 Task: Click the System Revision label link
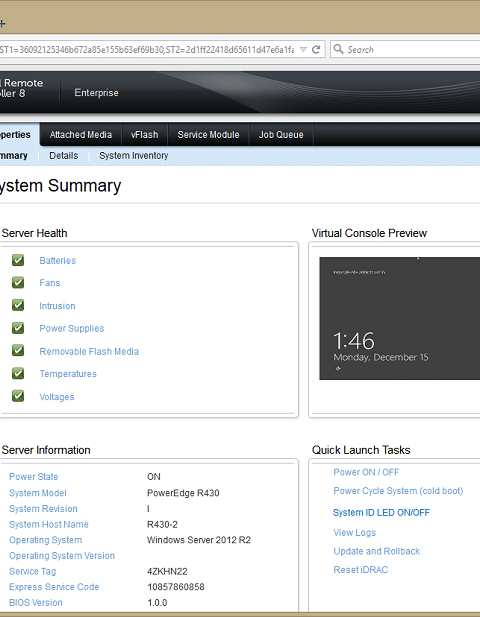pos(43,509)
